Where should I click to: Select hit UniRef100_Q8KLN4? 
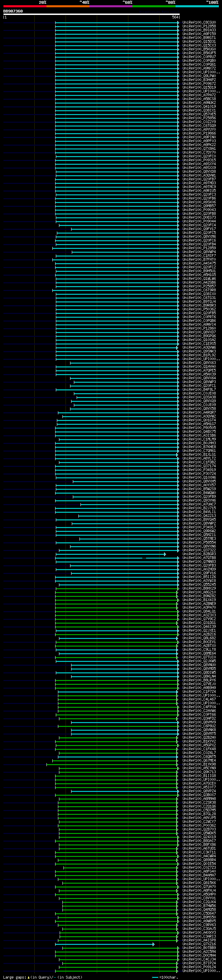coord(199,677)
